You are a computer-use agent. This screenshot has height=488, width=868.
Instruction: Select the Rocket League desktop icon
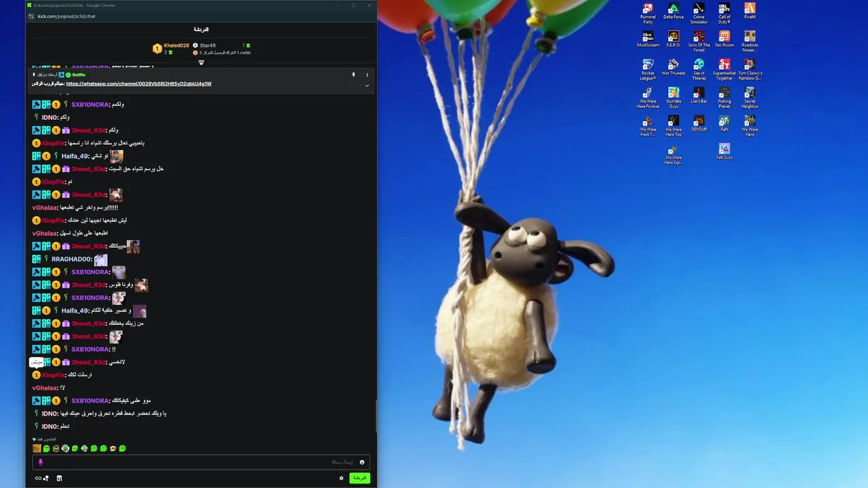pos(648,70)
